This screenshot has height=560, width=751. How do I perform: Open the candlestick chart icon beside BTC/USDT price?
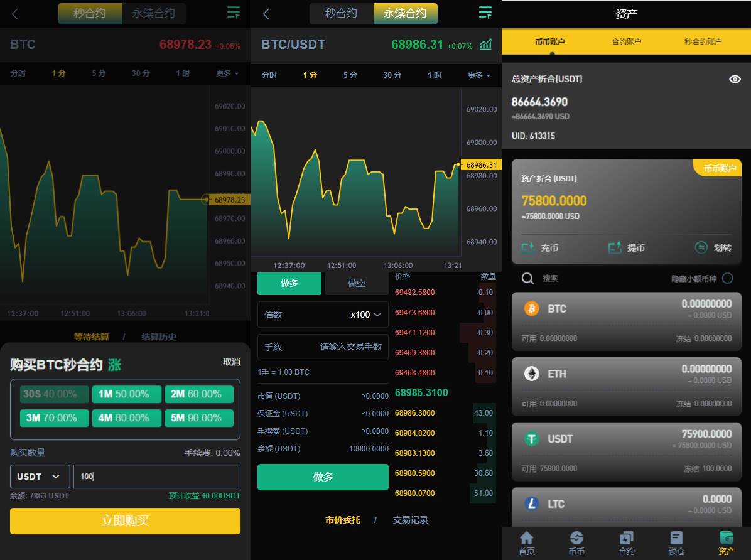(x=485, y=45)
